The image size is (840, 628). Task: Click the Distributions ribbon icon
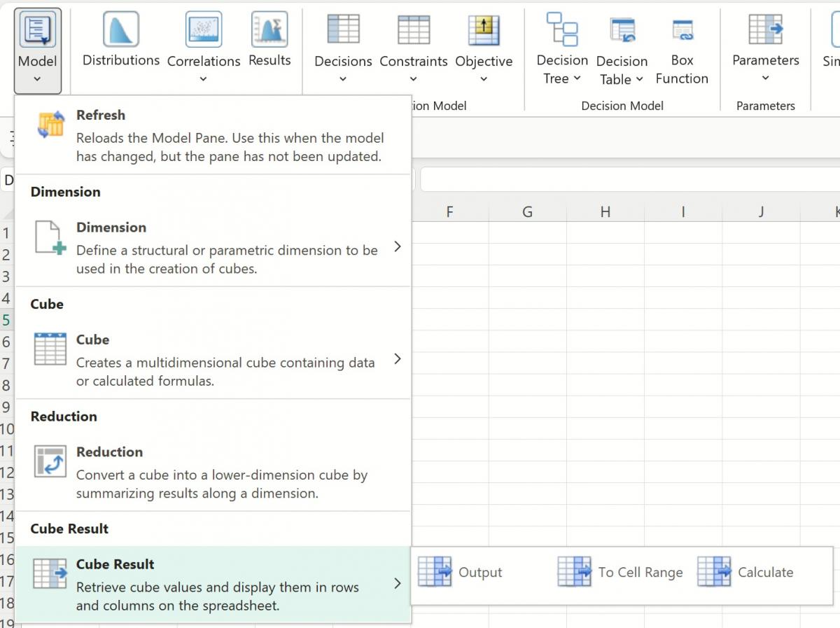pos(120,30)
